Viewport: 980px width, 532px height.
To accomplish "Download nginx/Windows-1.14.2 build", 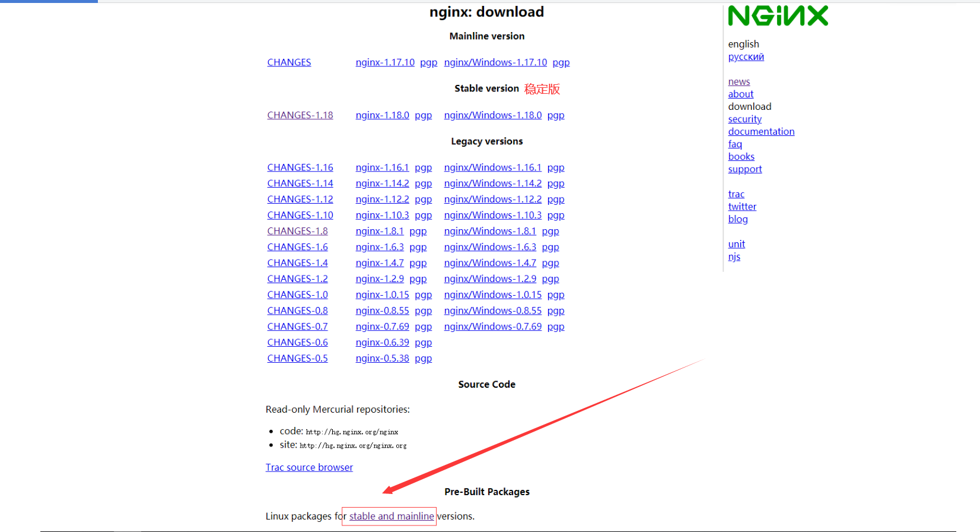I will (493, 183).
